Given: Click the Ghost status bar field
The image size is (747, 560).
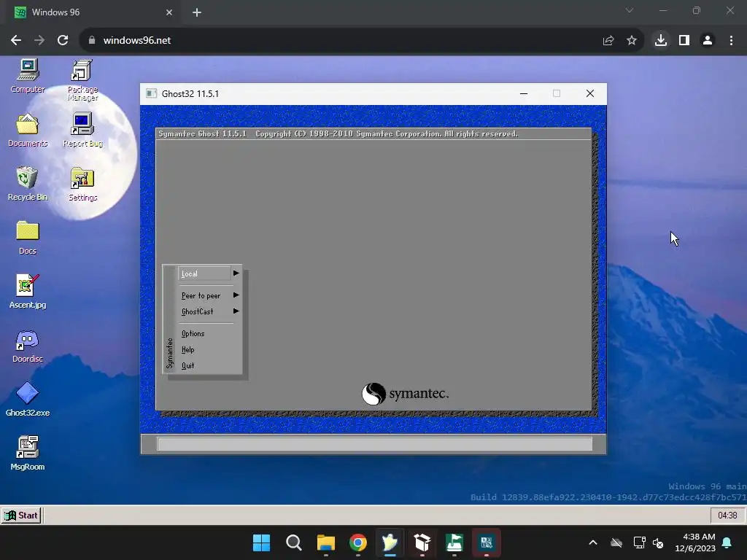Looking at the screenshot, I should (374, 444).
